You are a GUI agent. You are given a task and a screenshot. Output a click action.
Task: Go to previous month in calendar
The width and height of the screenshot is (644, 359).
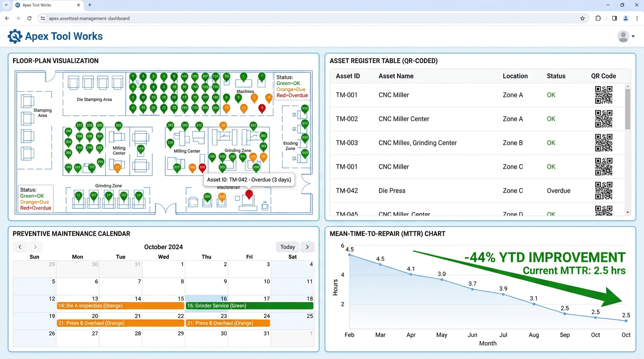20,247
